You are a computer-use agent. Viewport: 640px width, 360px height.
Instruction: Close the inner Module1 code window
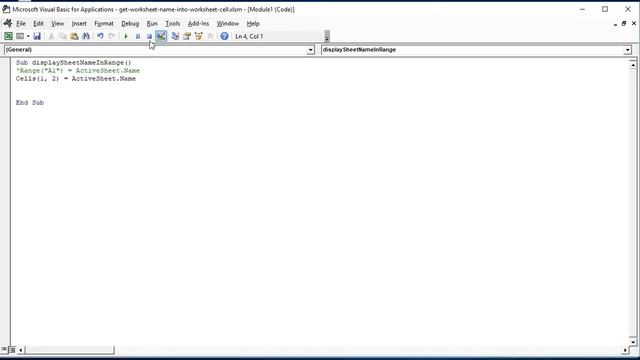(634, 24)
